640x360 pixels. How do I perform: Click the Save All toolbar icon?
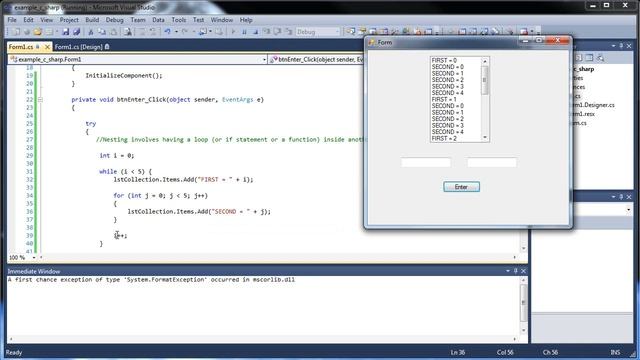[76, 32]
